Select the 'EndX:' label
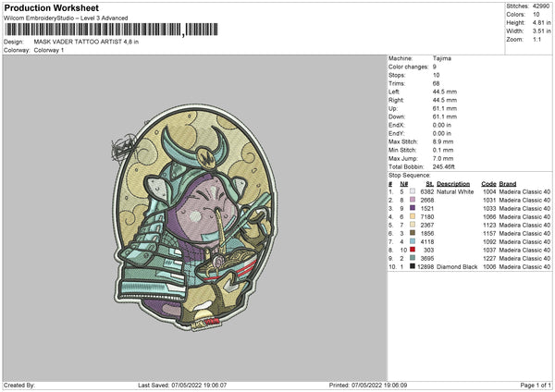Viewport: 555px width, 392px height. [x=397, y=125]
